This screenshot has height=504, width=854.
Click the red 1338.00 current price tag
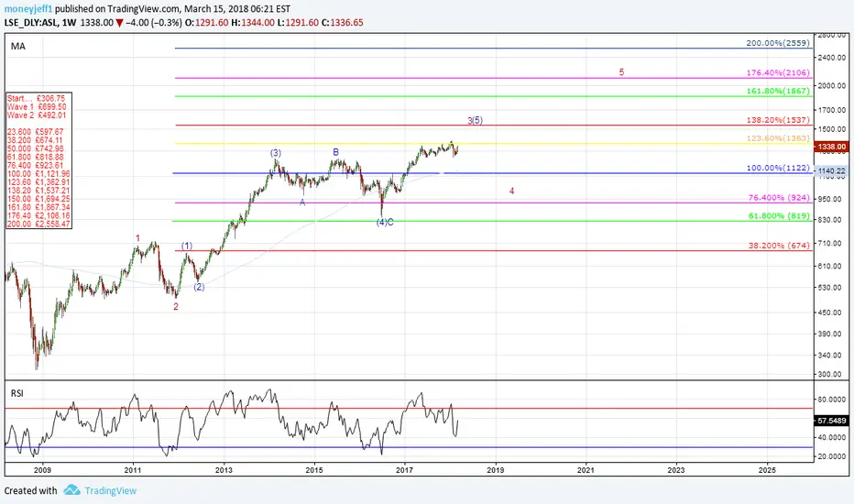click(831, 147)
